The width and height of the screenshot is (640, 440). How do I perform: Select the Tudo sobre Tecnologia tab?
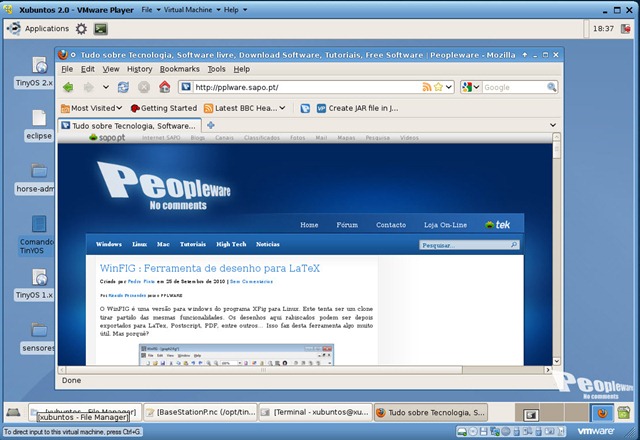(130, 126)
